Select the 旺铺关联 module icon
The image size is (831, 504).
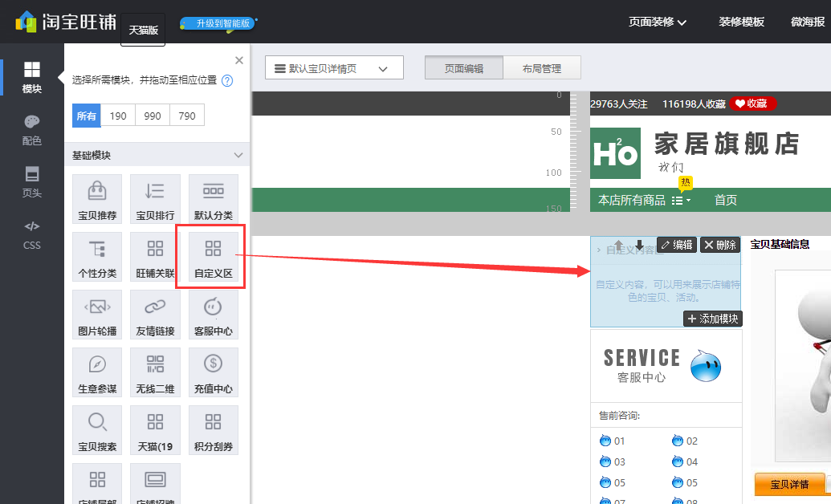(x=155, y=257)
